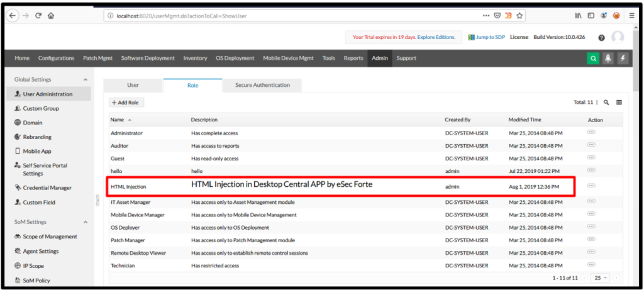Click the browser address bar URL
This screenshot has width=644, height=290.
182,16
